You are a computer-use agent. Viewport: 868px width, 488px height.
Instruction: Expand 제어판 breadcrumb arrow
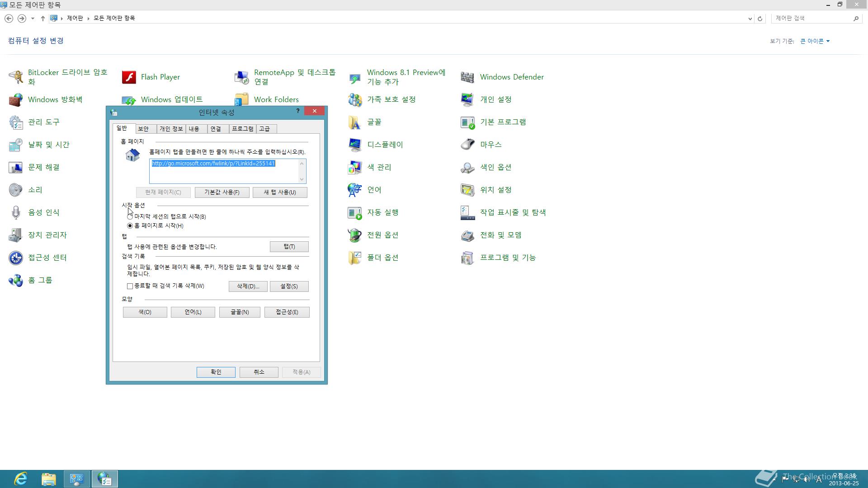(89, 19)
